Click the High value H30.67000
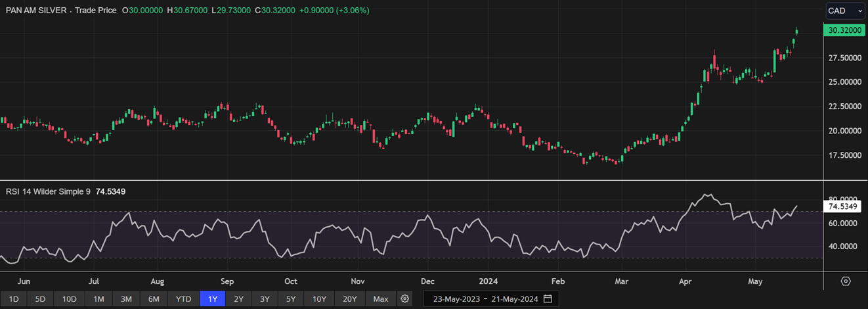Image resolution: width=868 pixels, height=309 pixels. click(188, 11)
